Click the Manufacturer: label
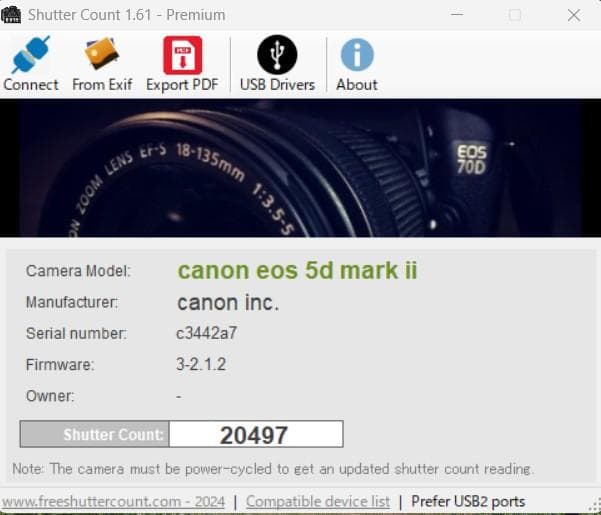The image size is (601, 515). tap(72, 302)
